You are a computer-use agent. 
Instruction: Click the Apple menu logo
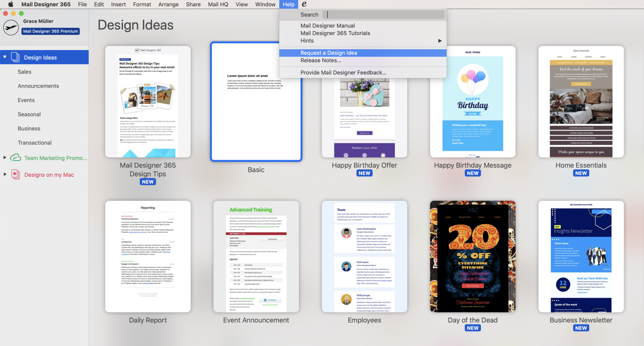(x=11, y=4)
